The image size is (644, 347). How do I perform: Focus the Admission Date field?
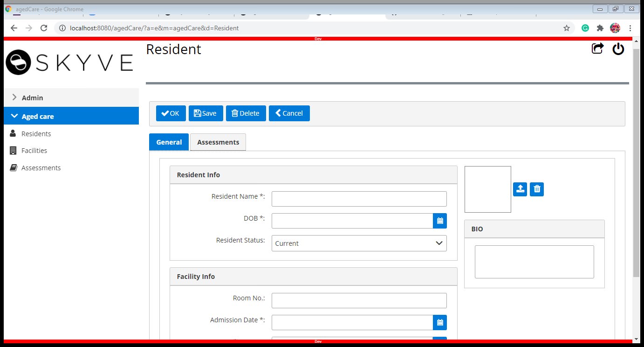point(352,323)
